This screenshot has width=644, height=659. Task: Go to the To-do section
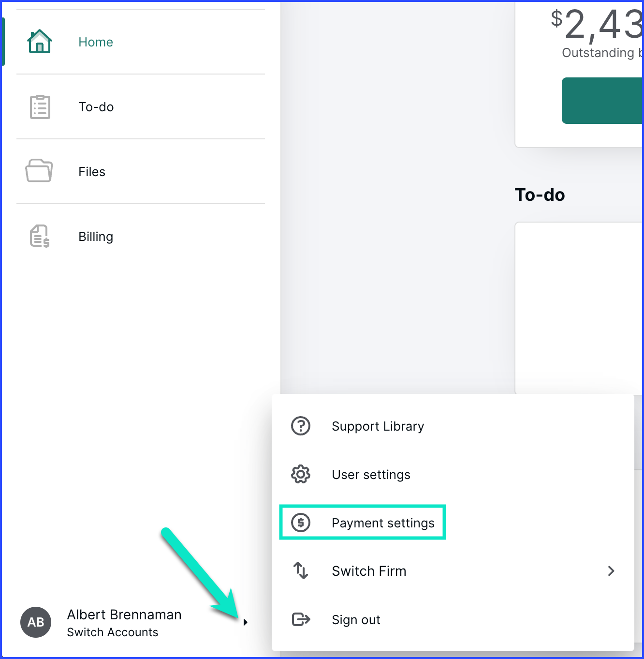[x=141, y=107]
